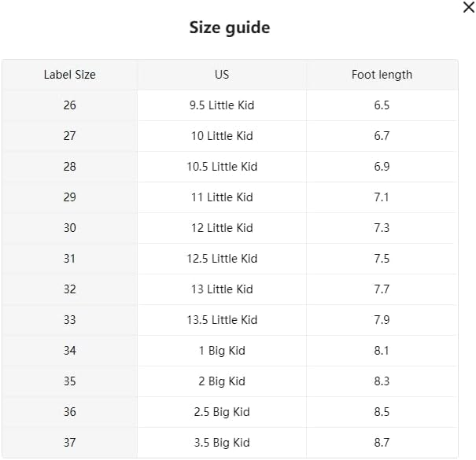Select foot length 8.7 cell
476x460 pixels.
tap(382, 443)
